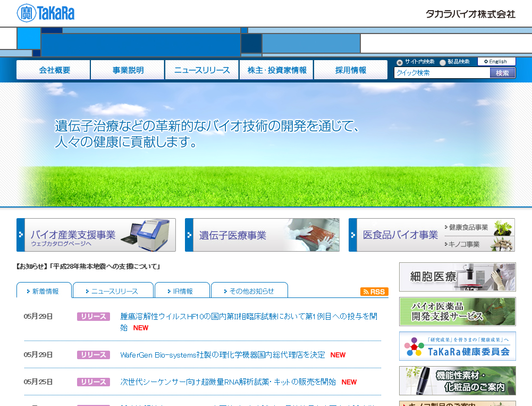Focus the クイック検索 search field
The width and height of the screenshot is (532, 406).
click(442, 73)
